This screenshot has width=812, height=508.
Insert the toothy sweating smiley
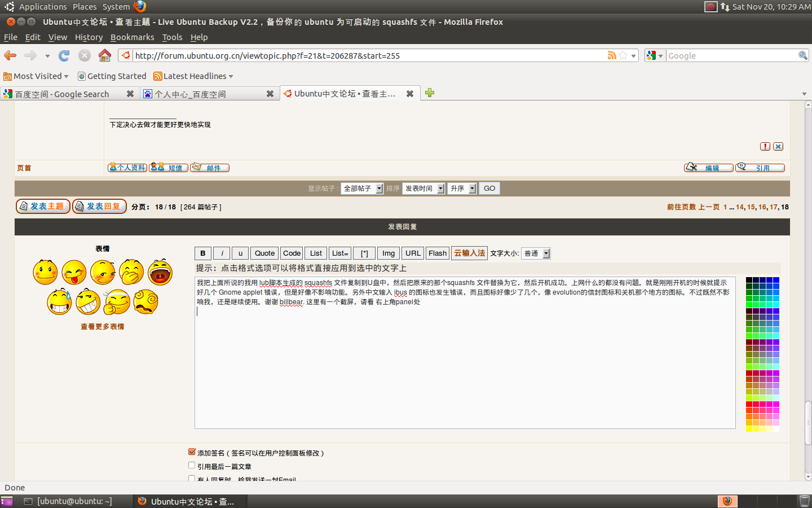coord(60,302)
